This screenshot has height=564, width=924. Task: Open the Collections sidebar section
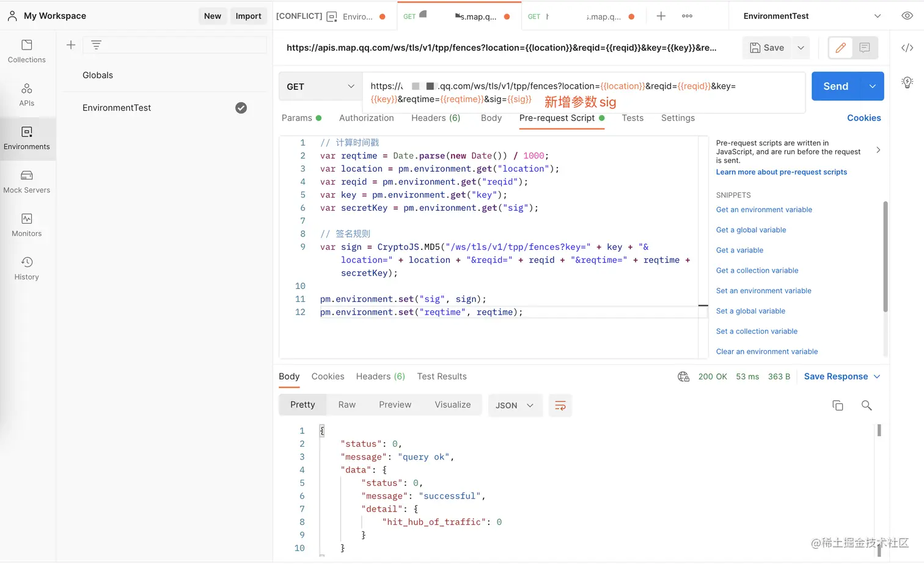(27, 51)
